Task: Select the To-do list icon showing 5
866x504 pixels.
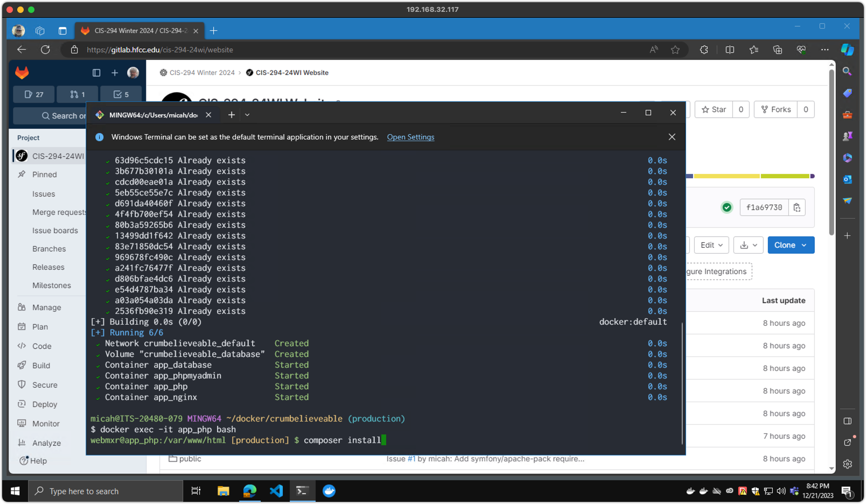Action: 121,94
